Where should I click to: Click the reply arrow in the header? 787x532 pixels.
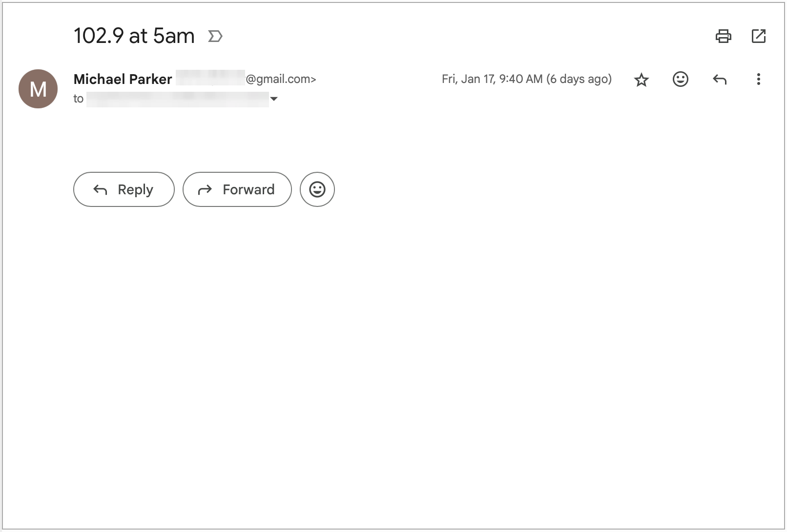[x=719, y=79]
